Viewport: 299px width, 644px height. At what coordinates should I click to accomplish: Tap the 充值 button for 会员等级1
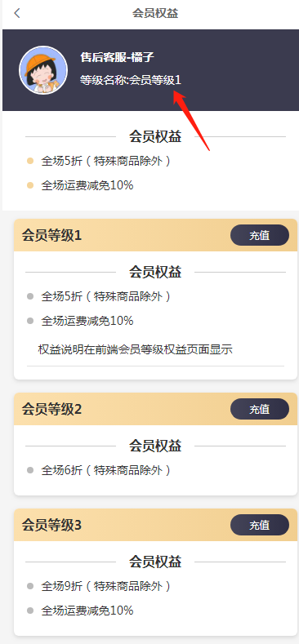(x=260, y=235)
